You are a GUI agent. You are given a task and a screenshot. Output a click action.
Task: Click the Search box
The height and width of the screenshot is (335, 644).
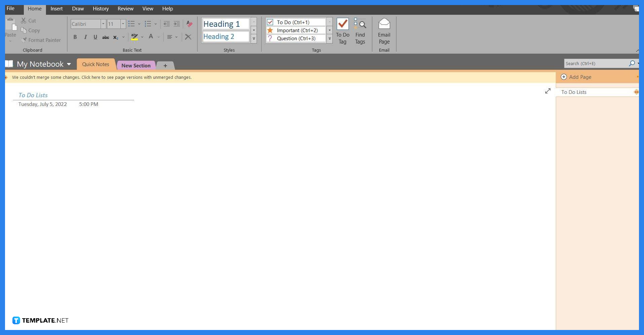597,63
